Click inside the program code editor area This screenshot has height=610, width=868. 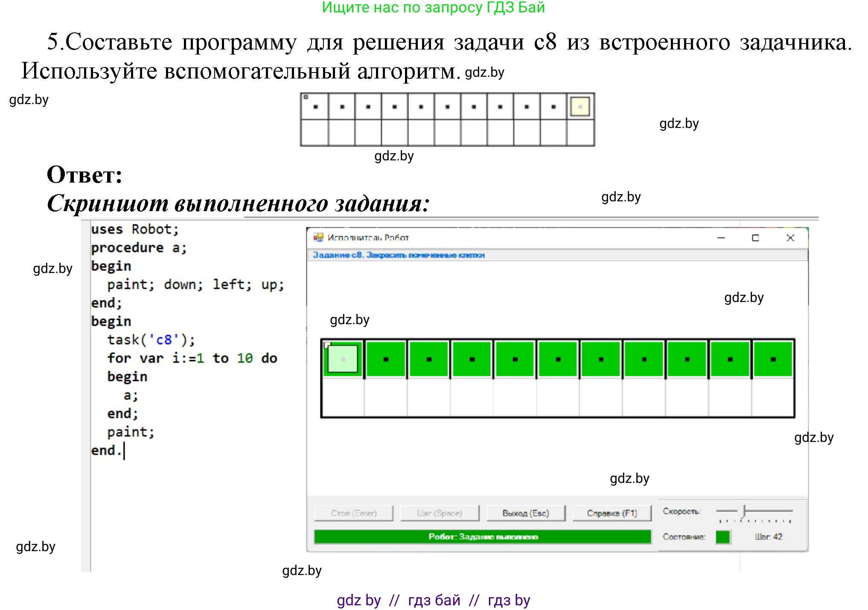pyautogui.click(x=179, y=341)
